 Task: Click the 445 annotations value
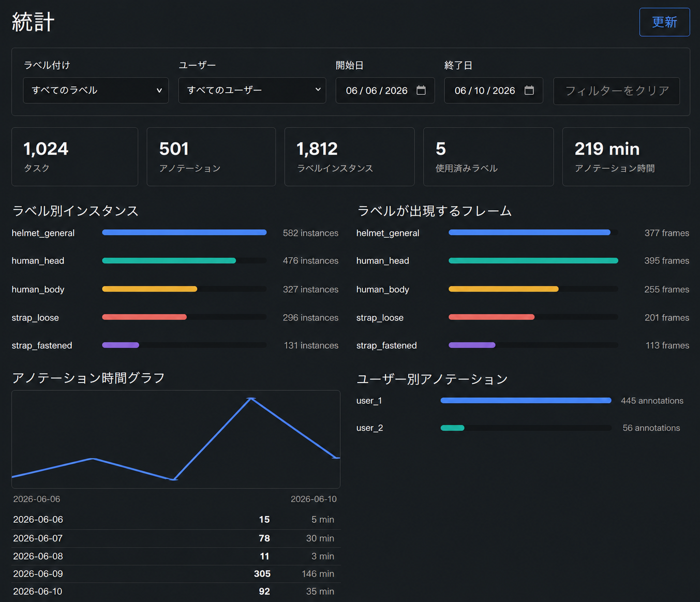click(652, 401)
